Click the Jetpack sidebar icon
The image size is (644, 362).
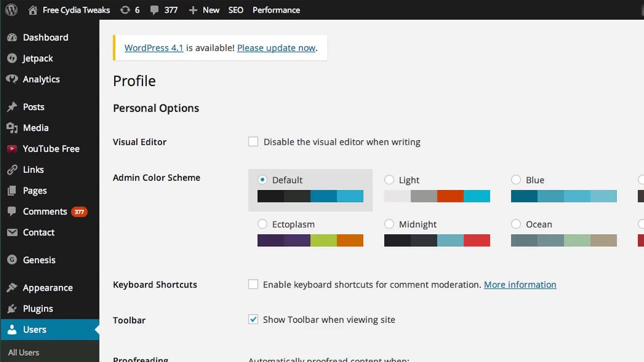12,58
